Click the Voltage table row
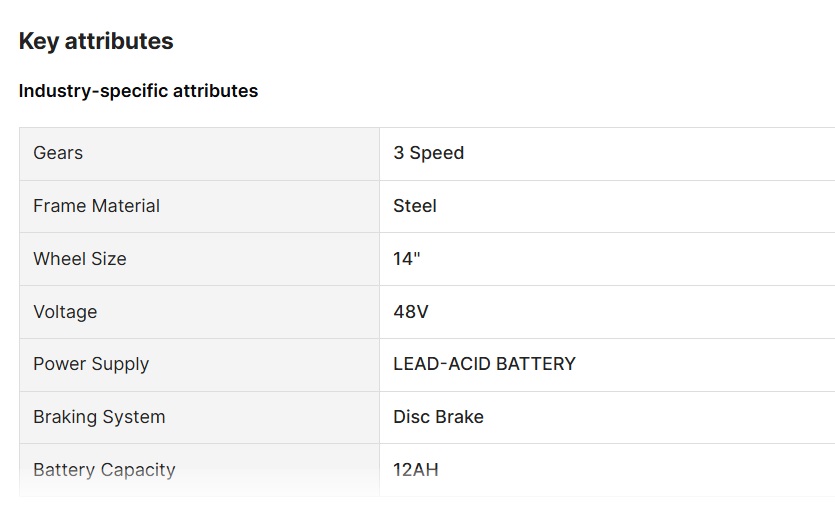The width and height of the screenshot is (835, 525). [x=427, y=312]
